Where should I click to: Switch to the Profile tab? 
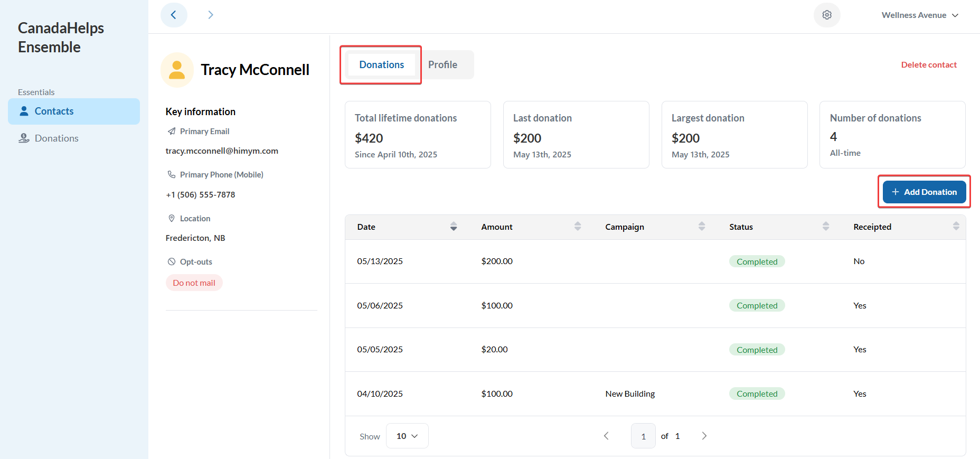click(x=442, y=64)
